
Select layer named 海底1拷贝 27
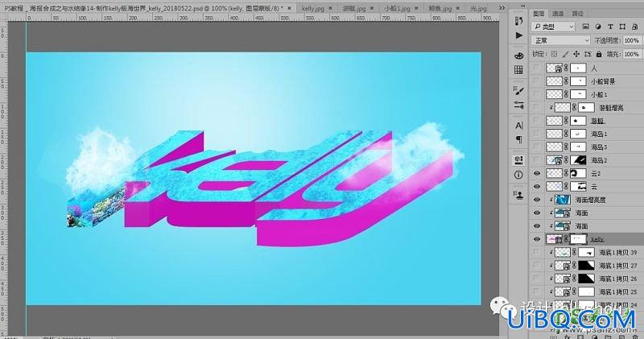click(617, 266)
